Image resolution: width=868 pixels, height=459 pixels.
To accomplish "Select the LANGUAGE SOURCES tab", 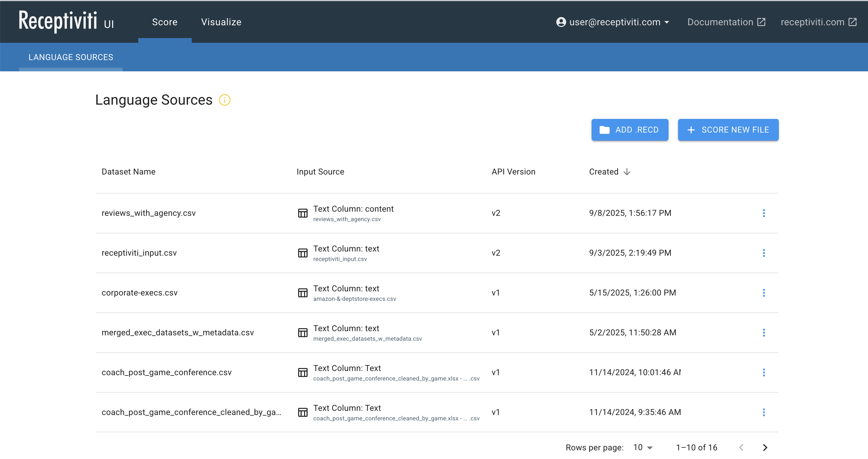I will [70, 57].
